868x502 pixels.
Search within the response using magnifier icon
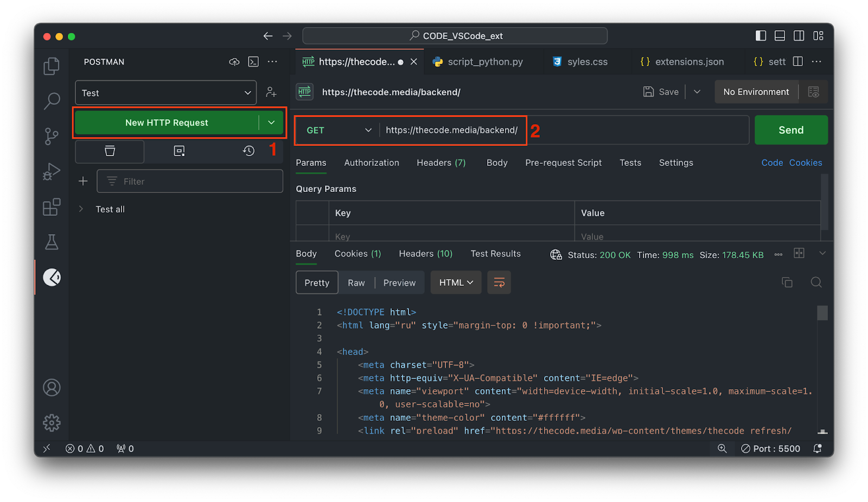point(816,282)
